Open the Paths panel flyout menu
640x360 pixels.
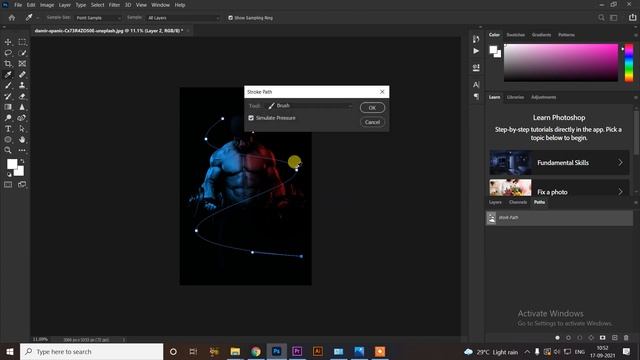[636, 202]
